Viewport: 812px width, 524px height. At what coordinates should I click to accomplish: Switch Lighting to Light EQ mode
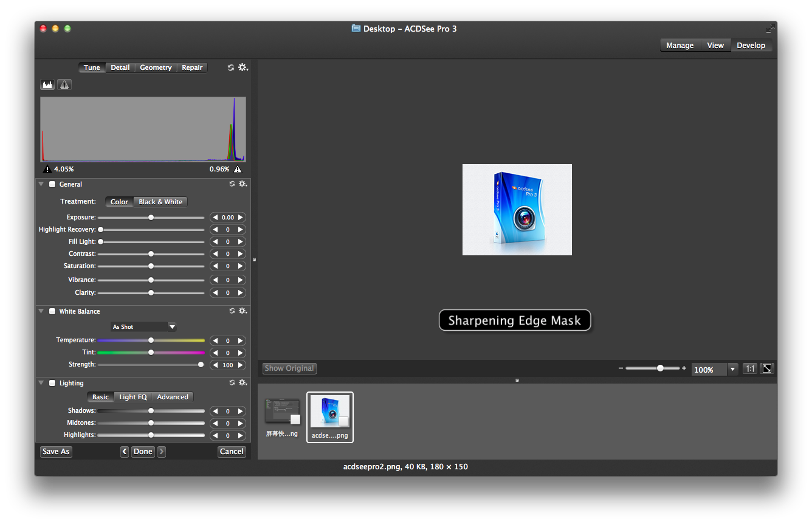click(x=133, y=397)
